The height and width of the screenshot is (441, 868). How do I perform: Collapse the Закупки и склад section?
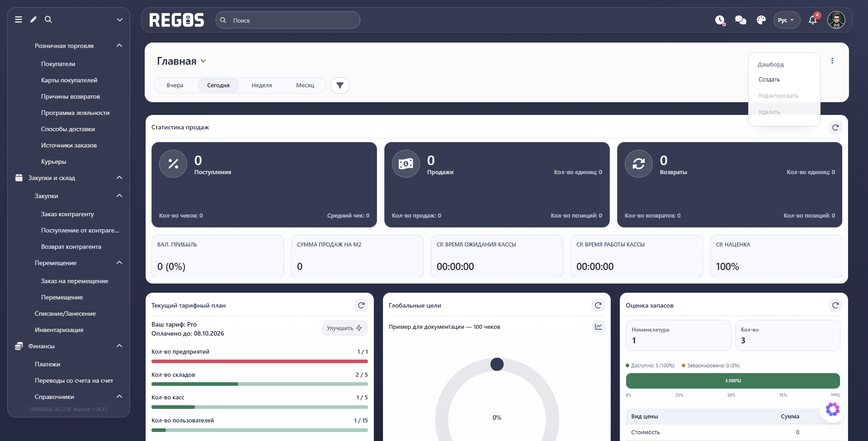[119, 178]
